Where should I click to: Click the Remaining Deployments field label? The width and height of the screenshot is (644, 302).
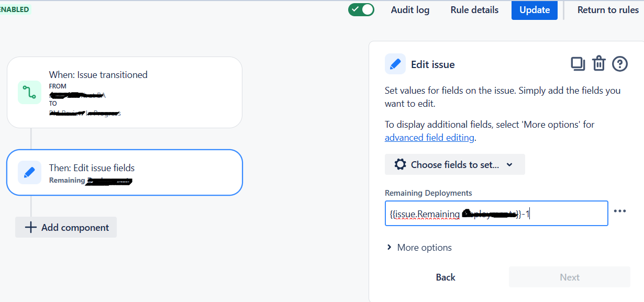point(428,193)
